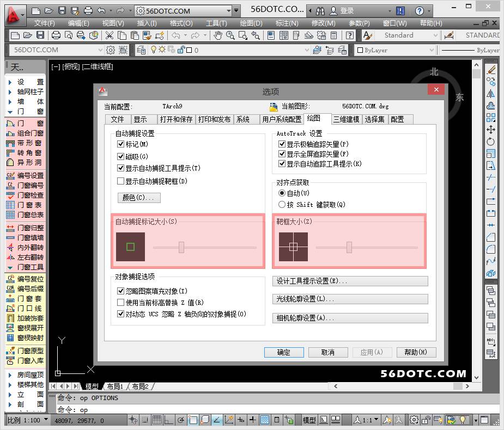Uncheck the 磁吸(G) checkbox
Viewport: 504px width, 430px height.
[121, 157]
